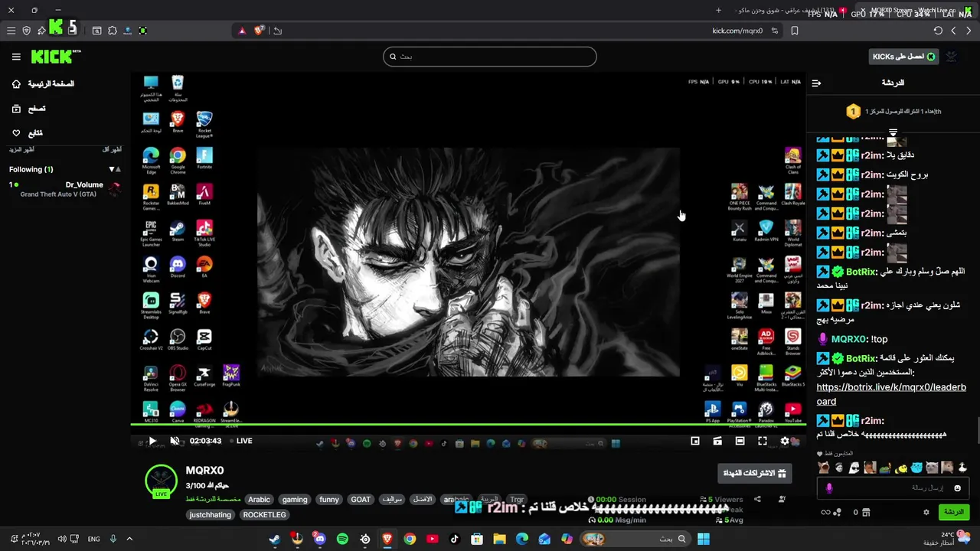Viewport: 980px width, 551px height.
Task: Click the MQRX0 channel avatar
Action: coord(161,481)
